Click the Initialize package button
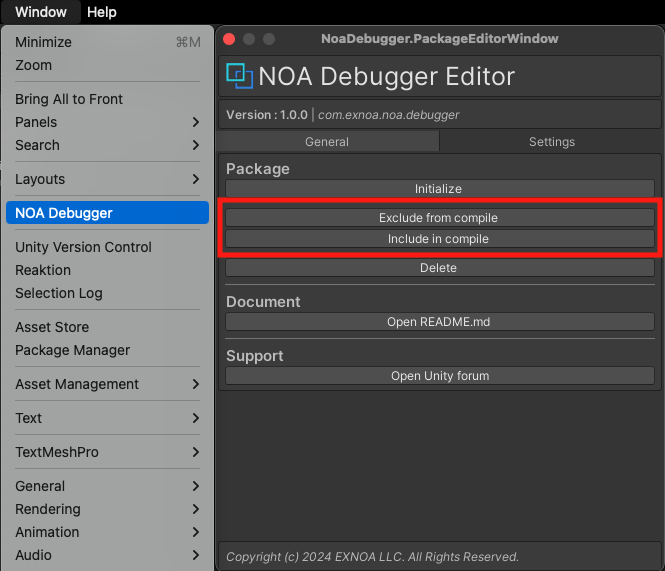 point(439,188)
